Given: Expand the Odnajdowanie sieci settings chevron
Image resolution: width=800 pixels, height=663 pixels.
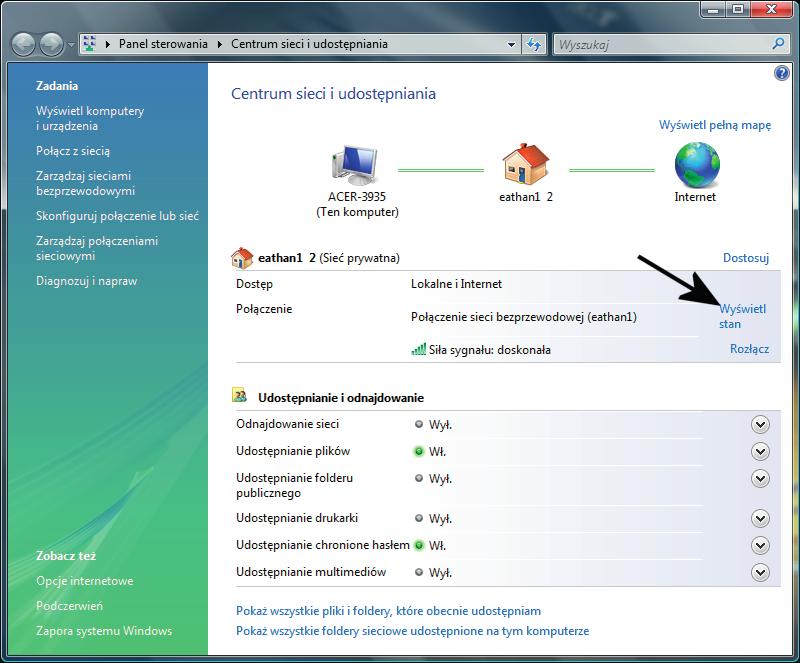Looking at the screenshot, I should [x=760, y=425].
